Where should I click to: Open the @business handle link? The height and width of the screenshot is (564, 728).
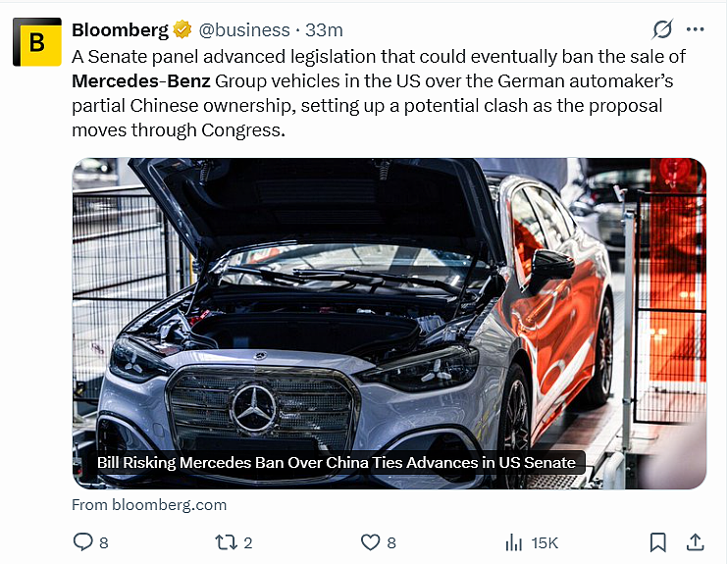(244, 30)
